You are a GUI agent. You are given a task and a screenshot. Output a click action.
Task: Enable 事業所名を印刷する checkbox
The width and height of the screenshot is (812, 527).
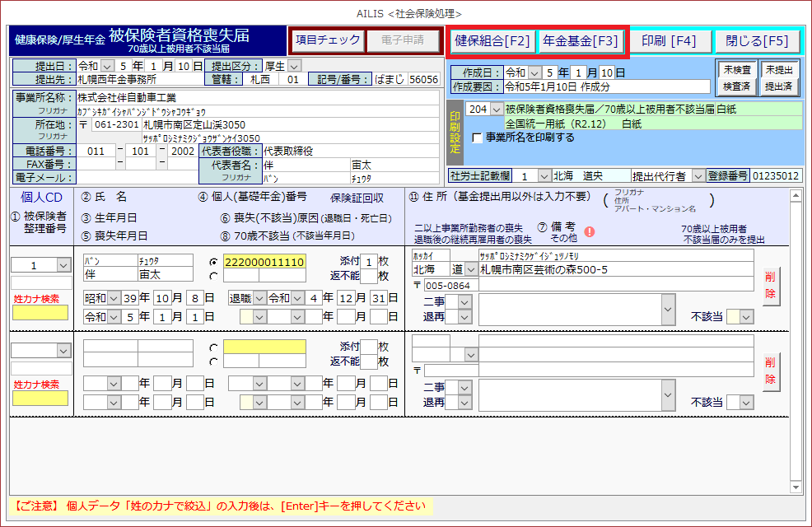coord(478,138)
